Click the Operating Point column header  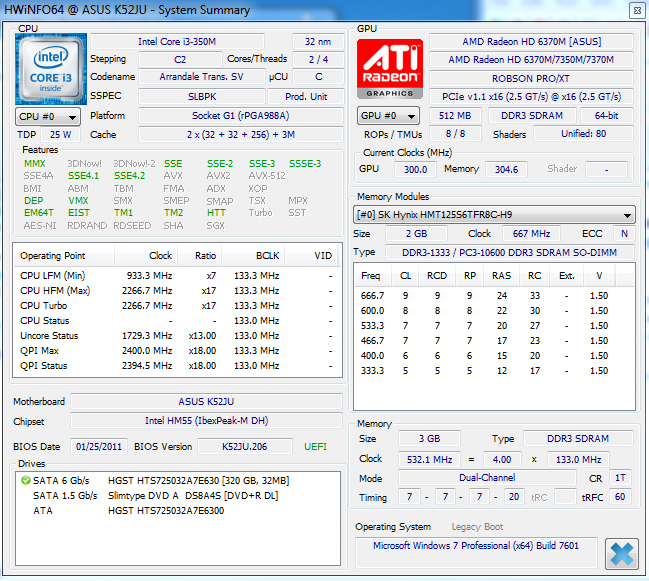point(64,256)
